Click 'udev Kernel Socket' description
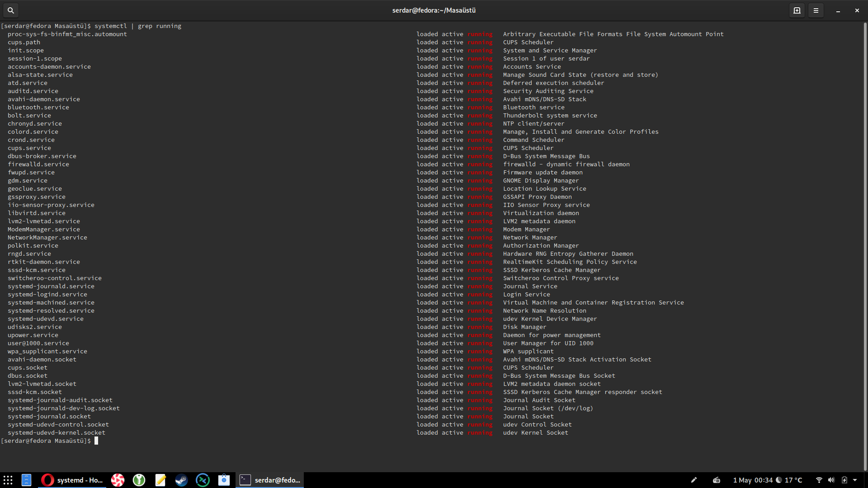 tap(536, 433)
